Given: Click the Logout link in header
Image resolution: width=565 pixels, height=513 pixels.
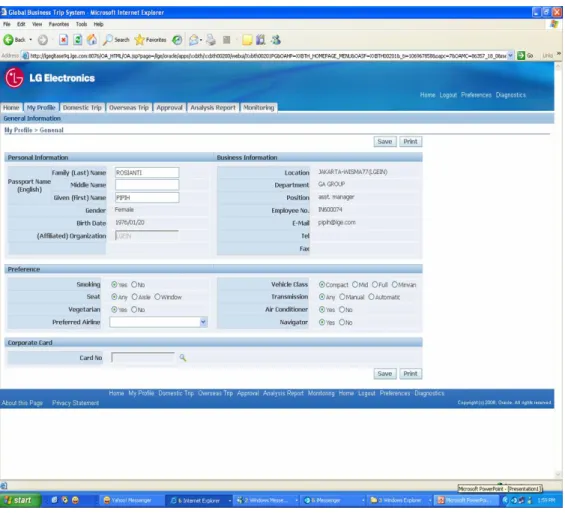Looking at the screenshot, I should click(x=448, y=95).
